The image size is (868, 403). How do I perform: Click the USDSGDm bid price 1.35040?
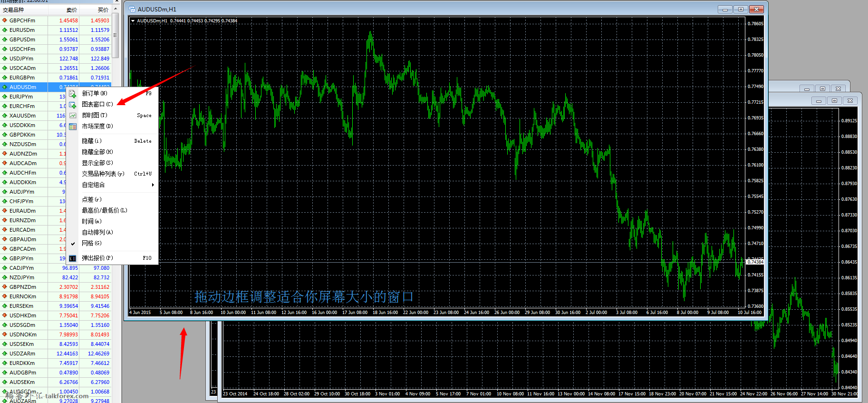[68, 325]
